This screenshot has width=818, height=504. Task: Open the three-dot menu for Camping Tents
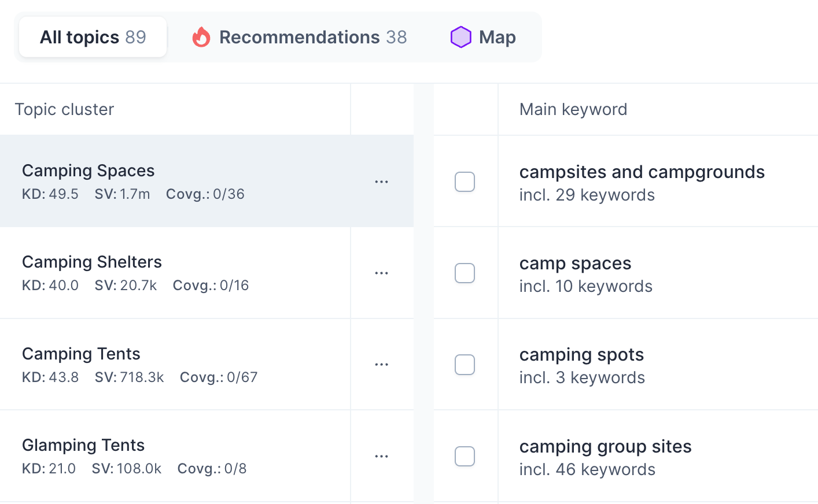[381, 365]
